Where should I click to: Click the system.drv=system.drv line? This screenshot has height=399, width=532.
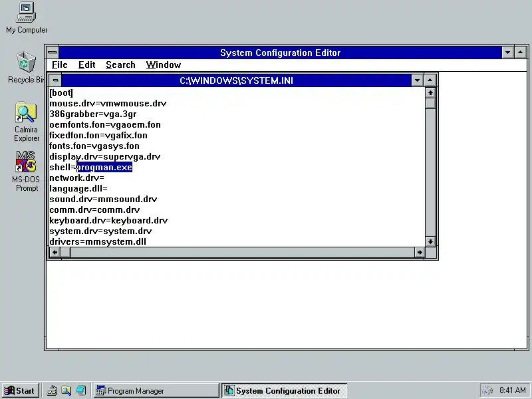click(x=100, y=231)
